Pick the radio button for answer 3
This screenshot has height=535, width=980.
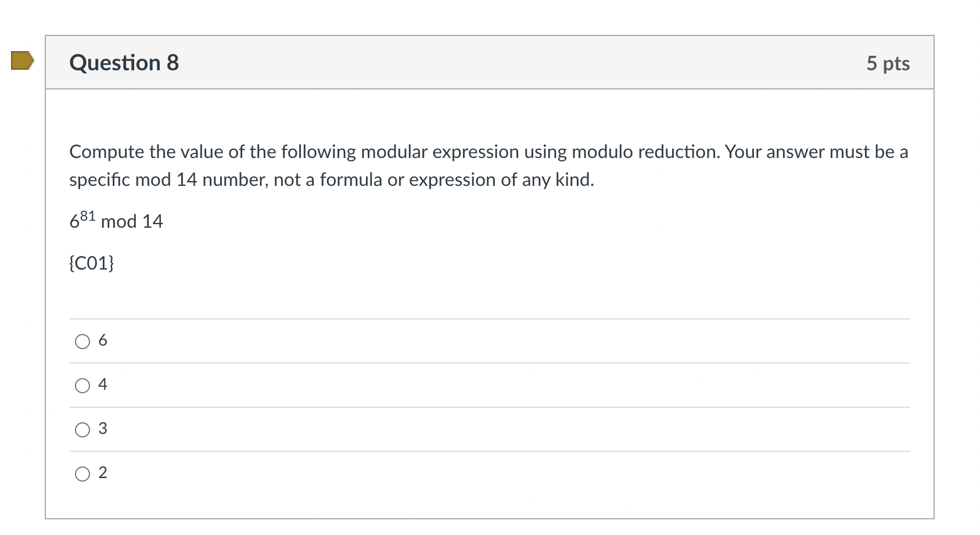coord(82,430)
